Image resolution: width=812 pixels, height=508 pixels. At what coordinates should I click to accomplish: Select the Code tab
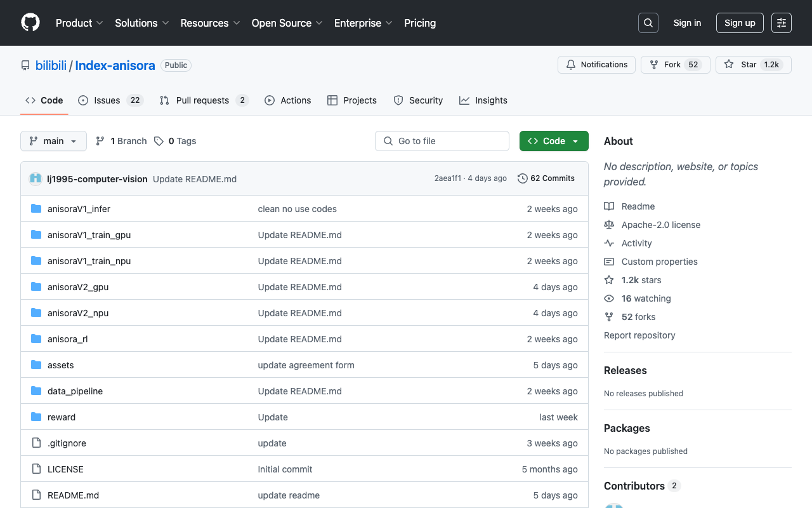44,100
